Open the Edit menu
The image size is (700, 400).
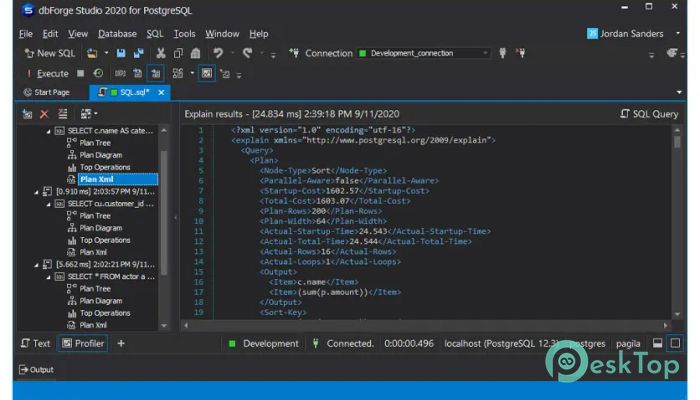point(50,34)
